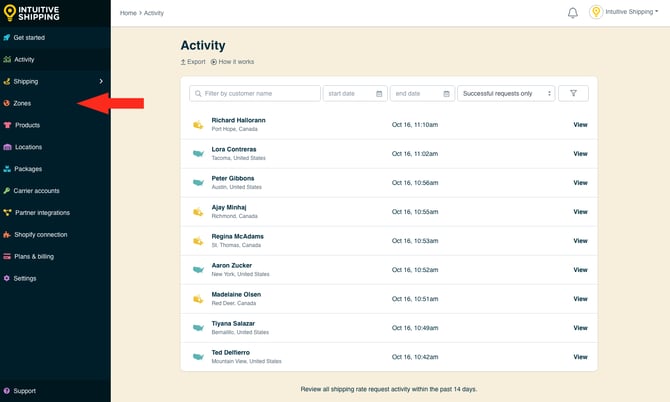The width and height of the screenshot is (670, 402).
Task: Click the Canada icon beside Ajay Minhaj
Action: (198, 212)
